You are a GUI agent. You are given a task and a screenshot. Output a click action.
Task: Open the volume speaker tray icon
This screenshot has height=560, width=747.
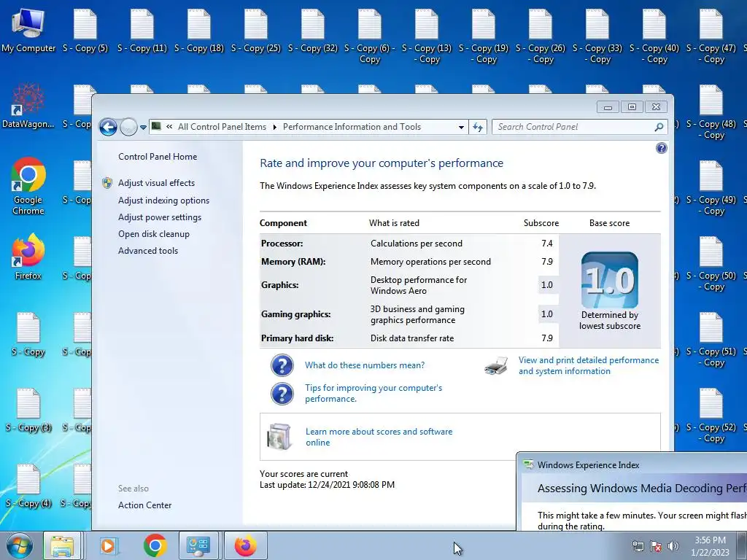click(x=673, y=546)
